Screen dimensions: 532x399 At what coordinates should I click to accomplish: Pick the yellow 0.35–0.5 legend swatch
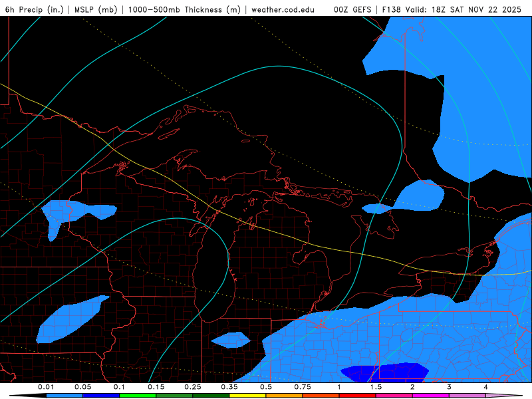(247, 396)
